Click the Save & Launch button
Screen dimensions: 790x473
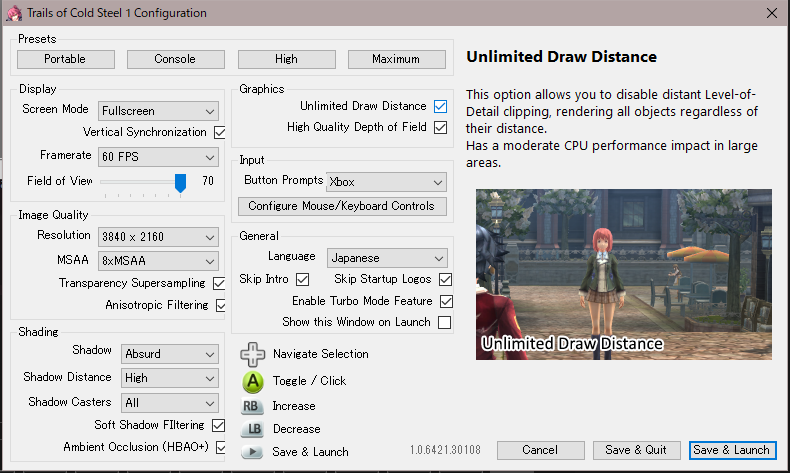733,450
